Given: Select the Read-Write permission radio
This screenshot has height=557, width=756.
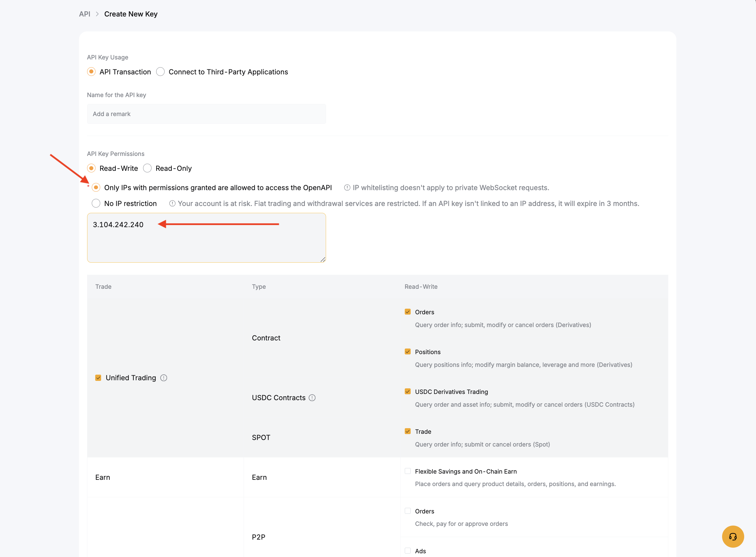Looking at the screenshot, I should click(x=91, y=168).
